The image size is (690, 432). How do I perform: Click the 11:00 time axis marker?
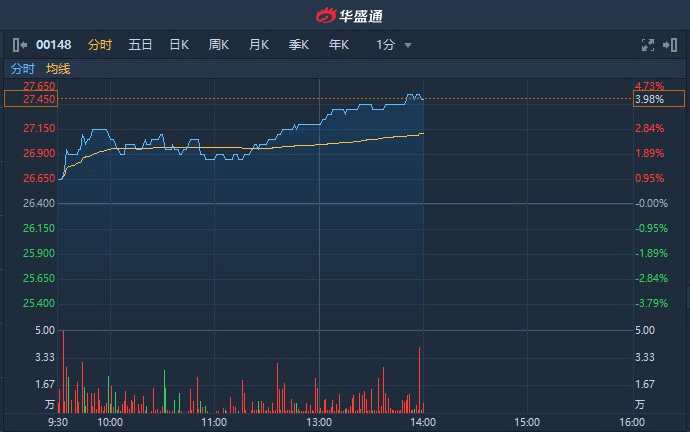[x=213, y=422]
